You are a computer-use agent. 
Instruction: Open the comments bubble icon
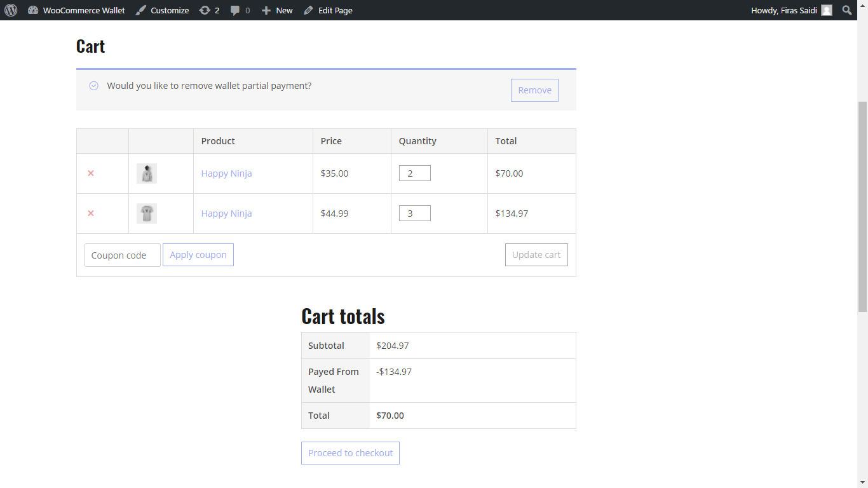pyautogui.click(x=235, y=10)
